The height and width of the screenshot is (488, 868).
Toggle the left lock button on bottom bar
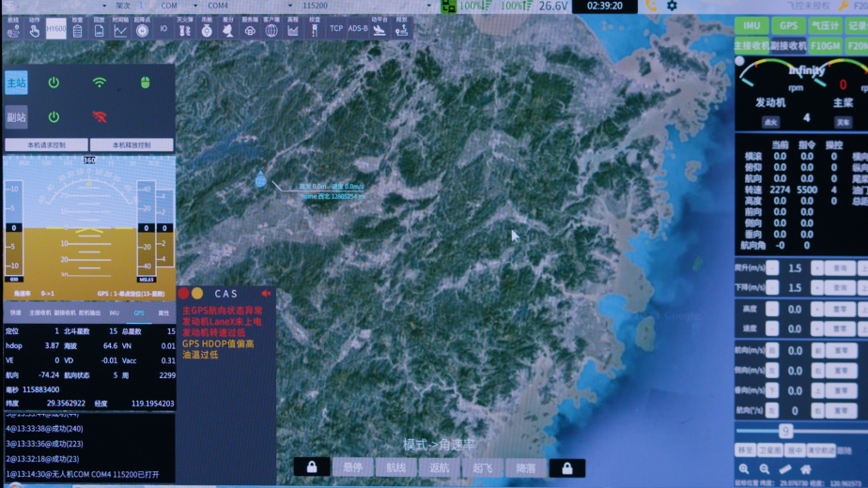[x=312, y=467]
